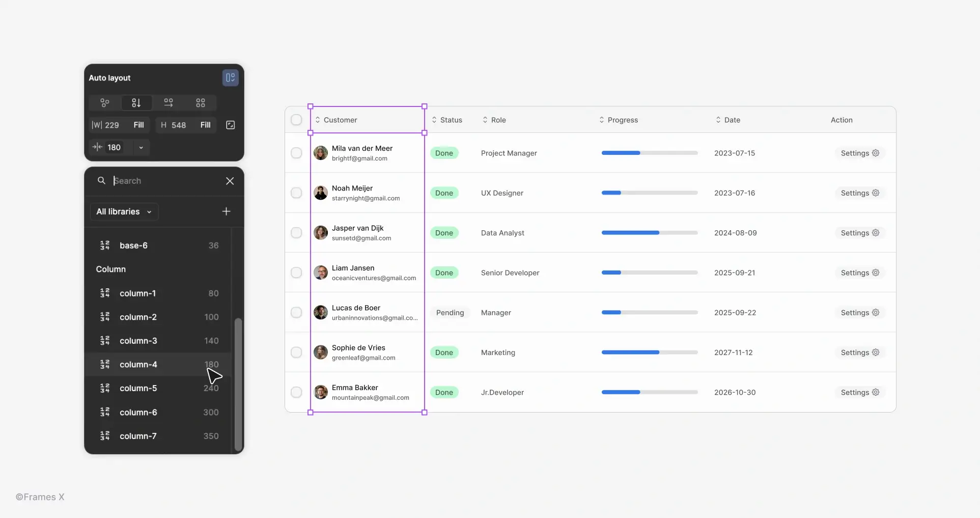Switch to horizontal auto layout flow
The width and height of the screenshot is (980, 518).
coord(169,103)
